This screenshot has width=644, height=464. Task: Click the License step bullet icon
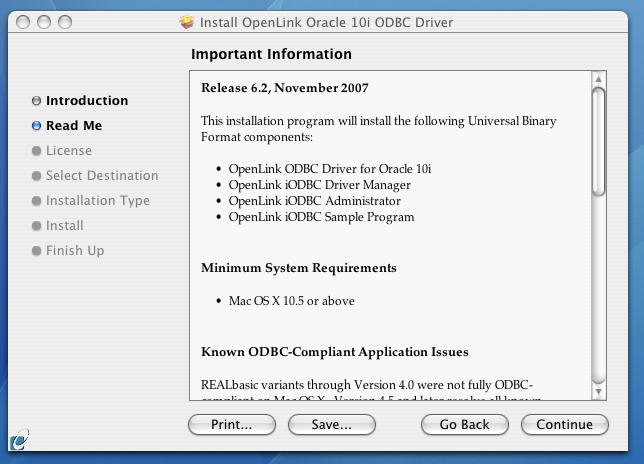(x=37, y=151)
